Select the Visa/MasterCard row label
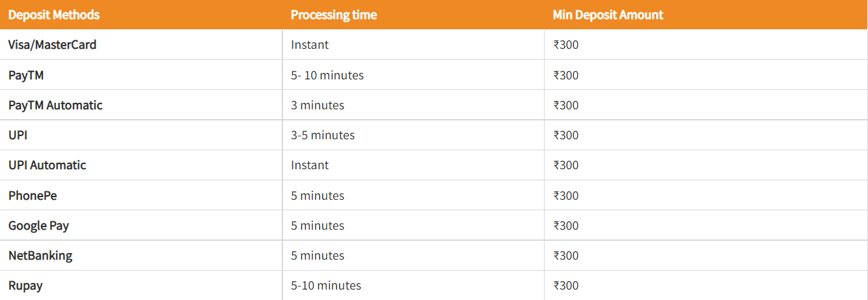Image resolution: width=868 pixels, height=300 pixels. point(53,45)
